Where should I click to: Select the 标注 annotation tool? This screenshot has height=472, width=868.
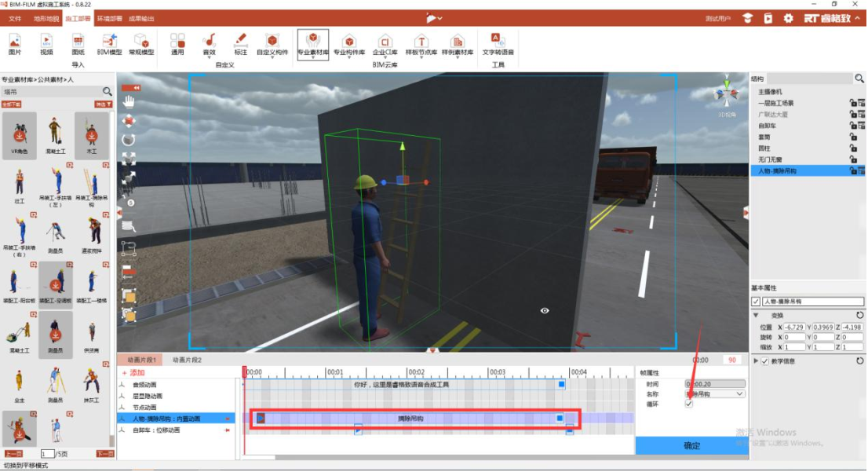tap(240, 44)
